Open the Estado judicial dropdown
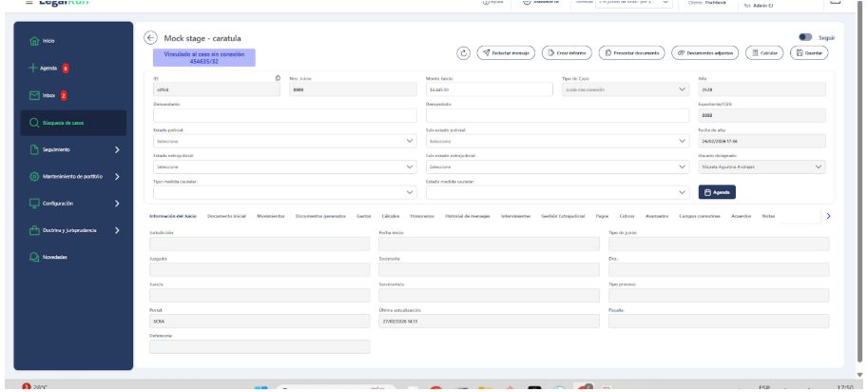 point(283,141)
